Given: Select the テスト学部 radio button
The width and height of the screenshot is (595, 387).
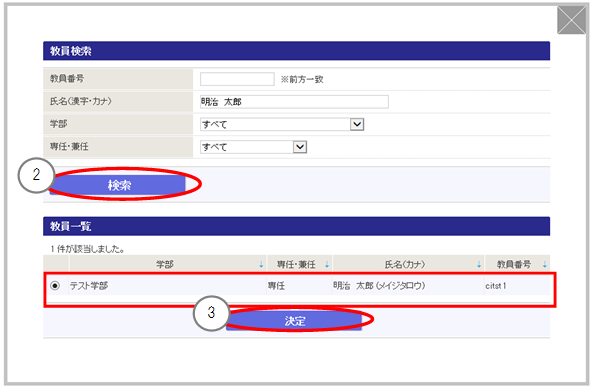Looking at the screenshot, I should 55,285.
